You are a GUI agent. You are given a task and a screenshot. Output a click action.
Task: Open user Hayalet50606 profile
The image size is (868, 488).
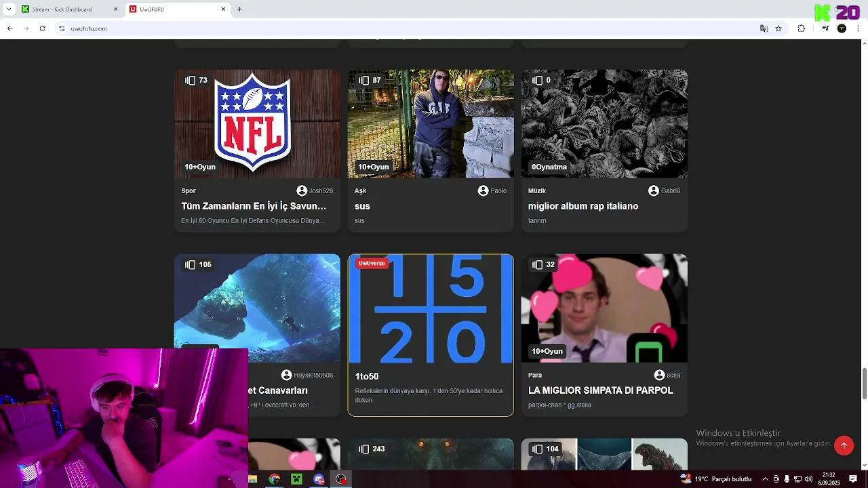pyautogui.click(x=307, y=375)
